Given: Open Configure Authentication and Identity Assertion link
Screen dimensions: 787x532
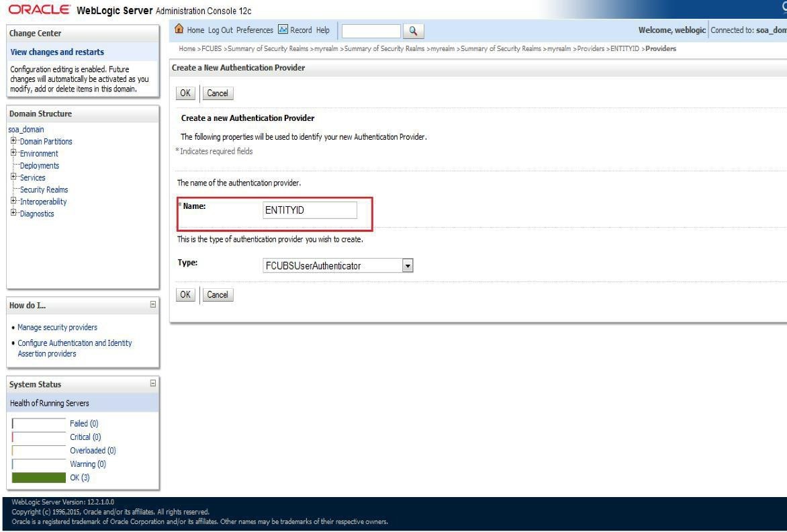Looking at the screenshot, I should click(x=75, y=348).
